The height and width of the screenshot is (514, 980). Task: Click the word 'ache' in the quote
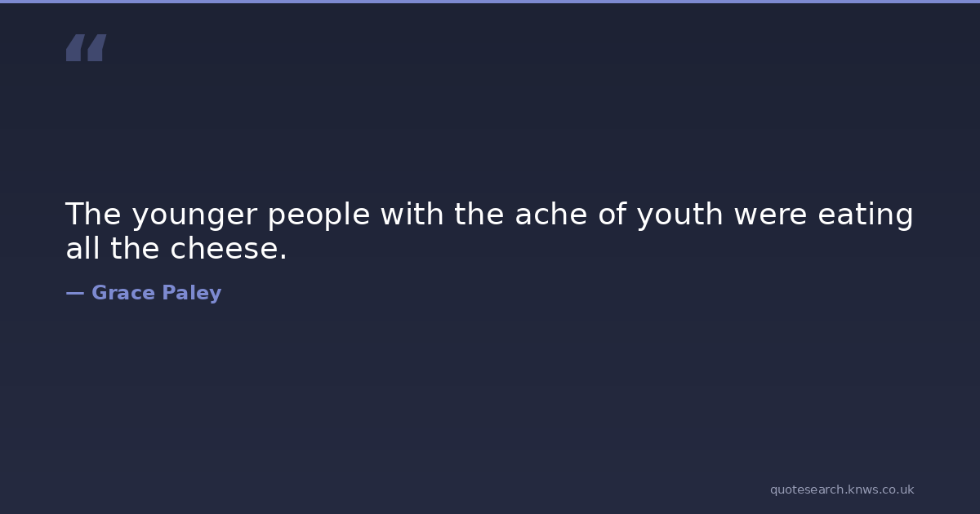point(545,215)
